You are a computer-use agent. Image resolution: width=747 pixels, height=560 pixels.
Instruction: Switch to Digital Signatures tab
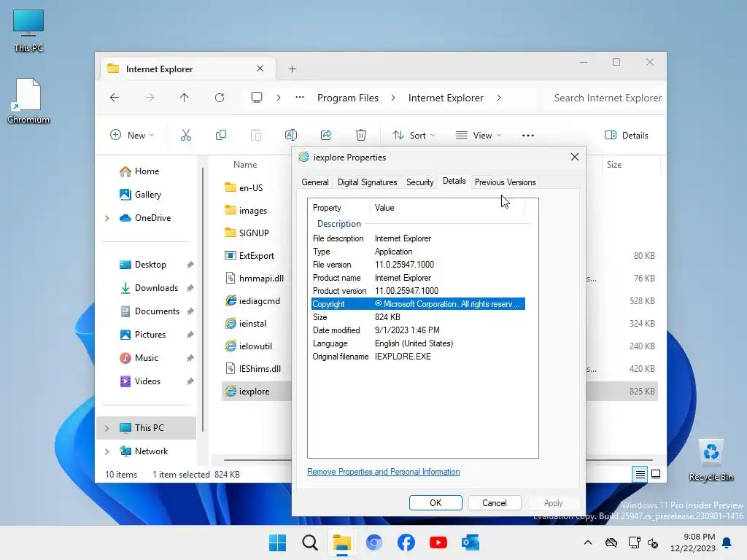tap(368, 182)
